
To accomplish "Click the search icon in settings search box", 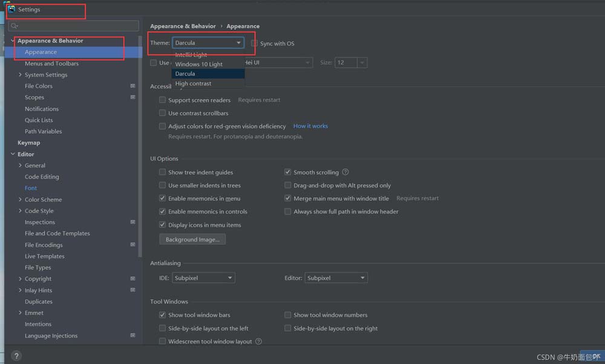I will 15,26.
